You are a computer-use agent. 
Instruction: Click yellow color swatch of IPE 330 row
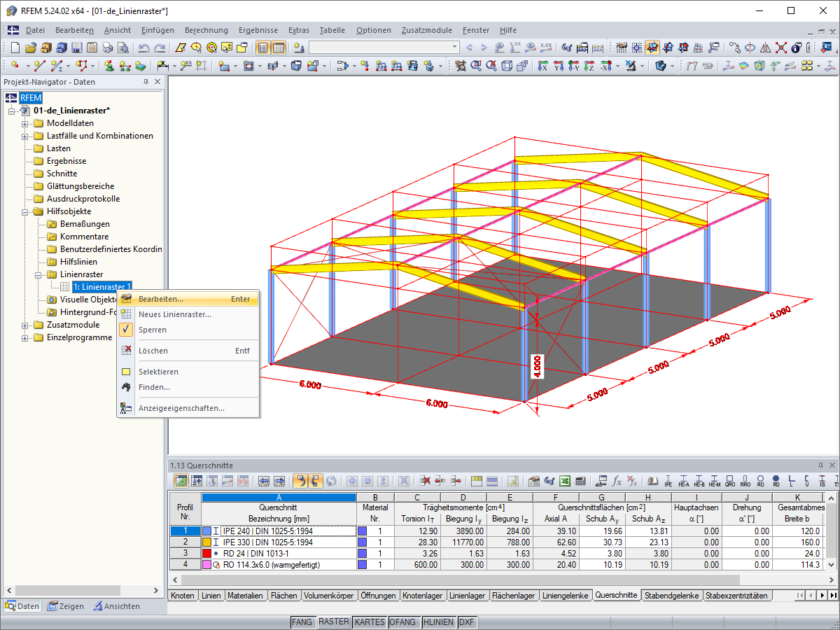point(206,542)
